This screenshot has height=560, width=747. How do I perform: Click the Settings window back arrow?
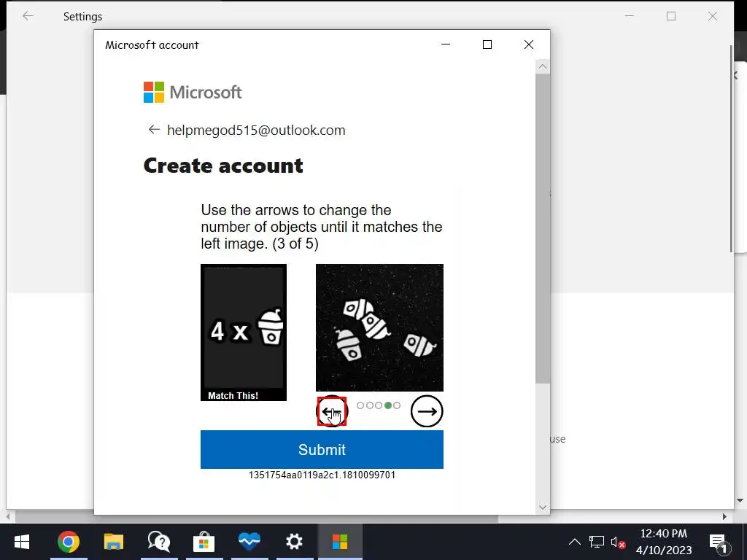pyautogui.click(x=28, y=16)
